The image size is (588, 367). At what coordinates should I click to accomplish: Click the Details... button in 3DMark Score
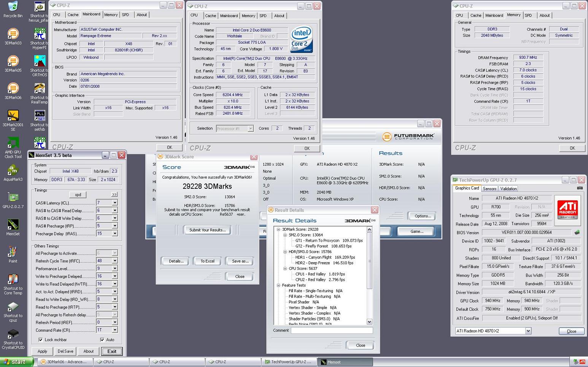pos(176,261)
